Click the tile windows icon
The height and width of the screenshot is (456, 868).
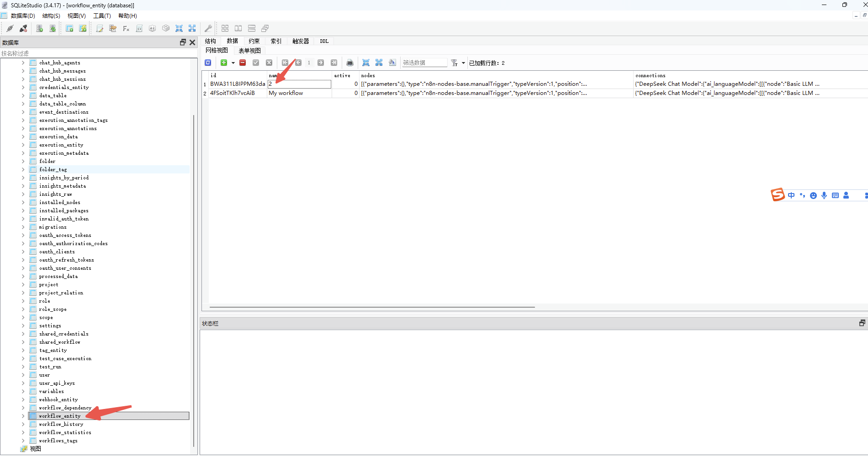[x=225, y=28]
